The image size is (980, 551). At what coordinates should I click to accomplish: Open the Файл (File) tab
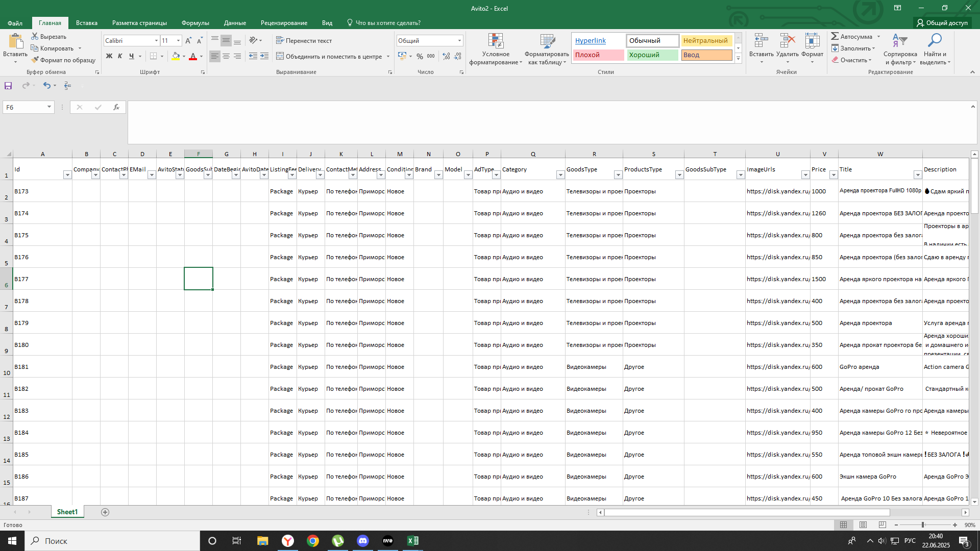[x=15, y=23]
